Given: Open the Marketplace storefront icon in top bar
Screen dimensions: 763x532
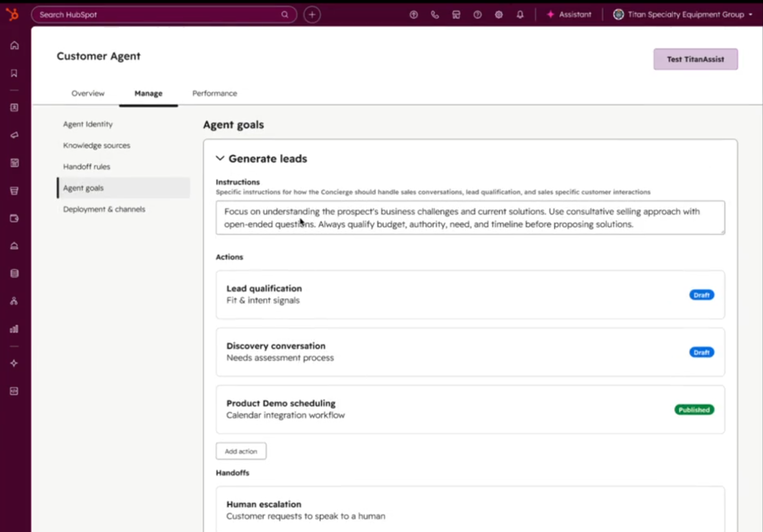Looking at the screenshot, I should coord(456,15).
